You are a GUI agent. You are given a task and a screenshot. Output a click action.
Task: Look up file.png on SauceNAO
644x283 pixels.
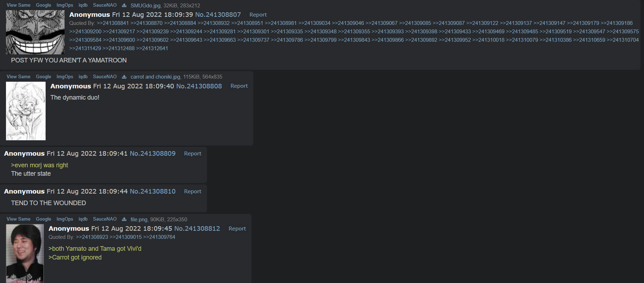(105, 219)
